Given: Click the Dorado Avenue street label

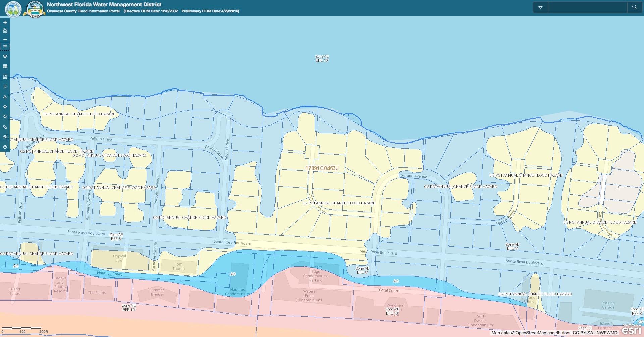Looking at the screenshot, I should 414,176.
